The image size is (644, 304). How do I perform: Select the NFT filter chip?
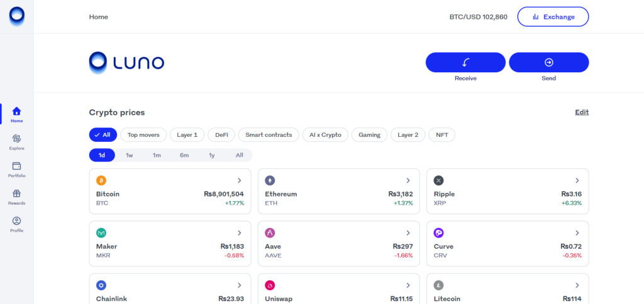442,134
